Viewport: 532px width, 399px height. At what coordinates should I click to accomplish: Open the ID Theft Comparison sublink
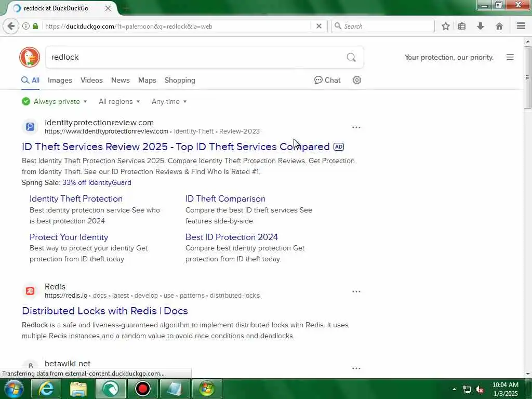coord(225,199)
